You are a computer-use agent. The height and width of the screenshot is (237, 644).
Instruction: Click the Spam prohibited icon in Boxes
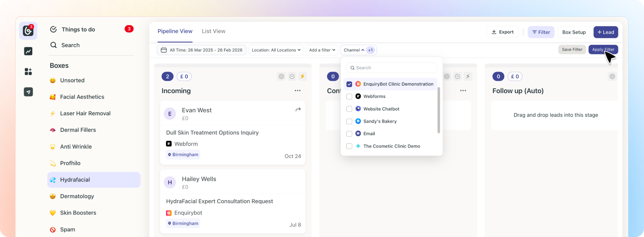pos(53,229)
